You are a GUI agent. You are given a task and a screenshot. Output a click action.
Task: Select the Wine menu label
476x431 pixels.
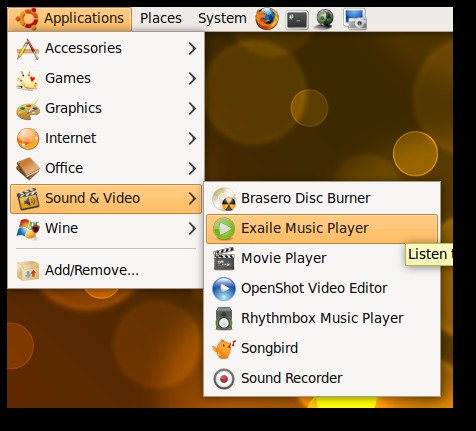(x=61, y=228)
